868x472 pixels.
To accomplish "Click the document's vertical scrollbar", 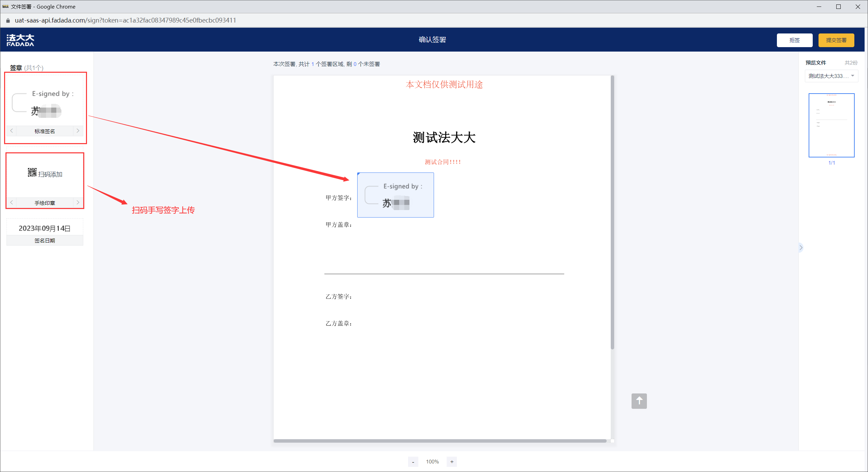I will pos(612,212).
